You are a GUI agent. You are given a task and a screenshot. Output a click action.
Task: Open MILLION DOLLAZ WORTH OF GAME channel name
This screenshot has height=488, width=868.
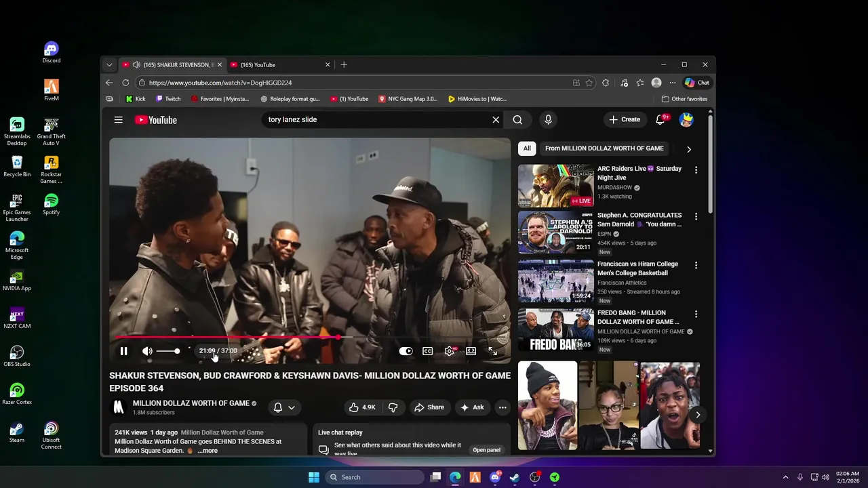(191, 403)
